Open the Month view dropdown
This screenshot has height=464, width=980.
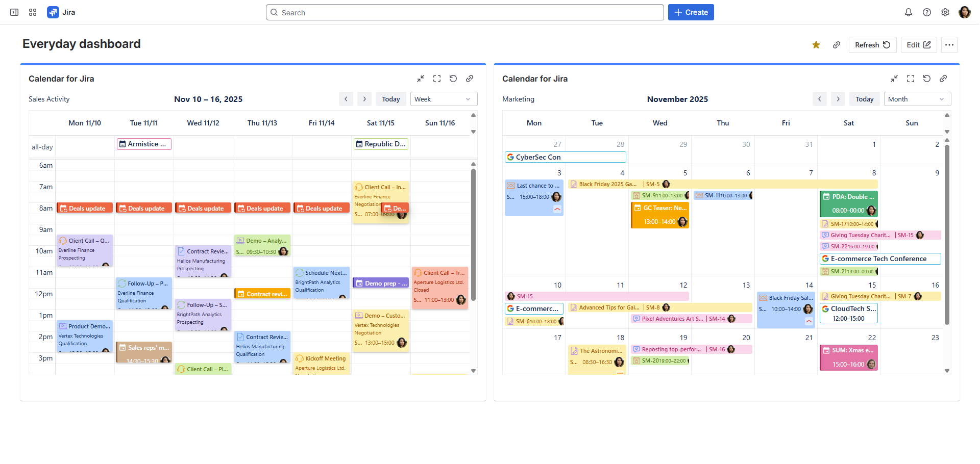coord(917,99)
